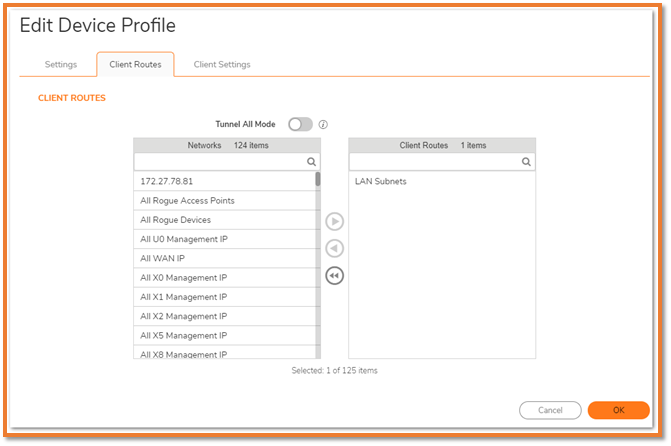Click the Networks search magnifier icon
671x446 pixels.
tap(312, 161)
